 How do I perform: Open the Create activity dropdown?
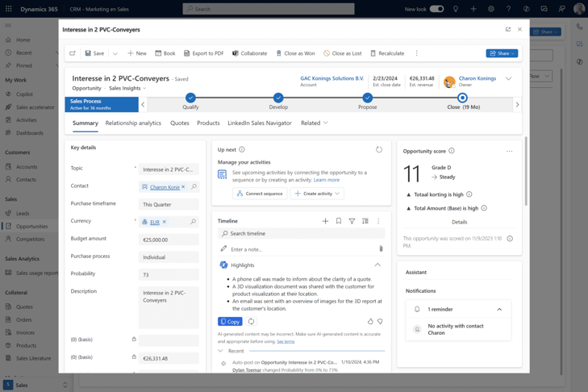317,194
